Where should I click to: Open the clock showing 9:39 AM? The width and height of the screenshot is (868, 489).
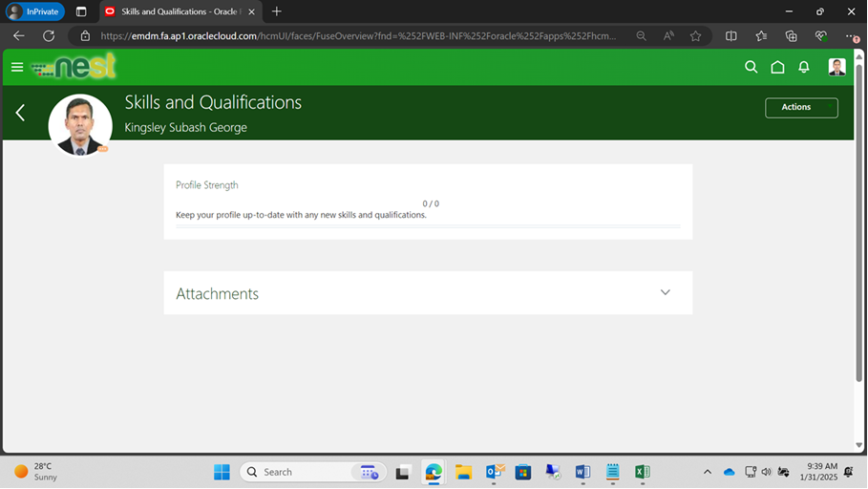point(818,471)
